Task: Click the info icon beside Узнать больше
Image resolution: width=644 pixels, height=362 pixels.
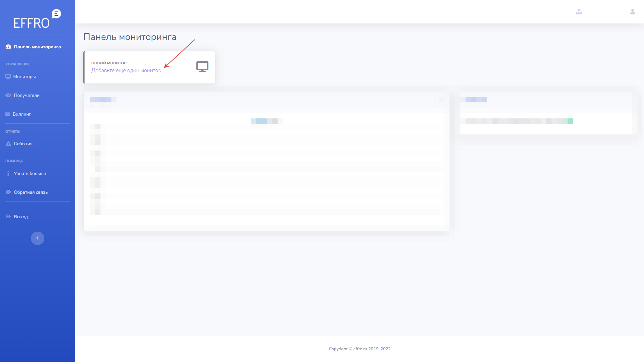Action: tap(8, 174)
